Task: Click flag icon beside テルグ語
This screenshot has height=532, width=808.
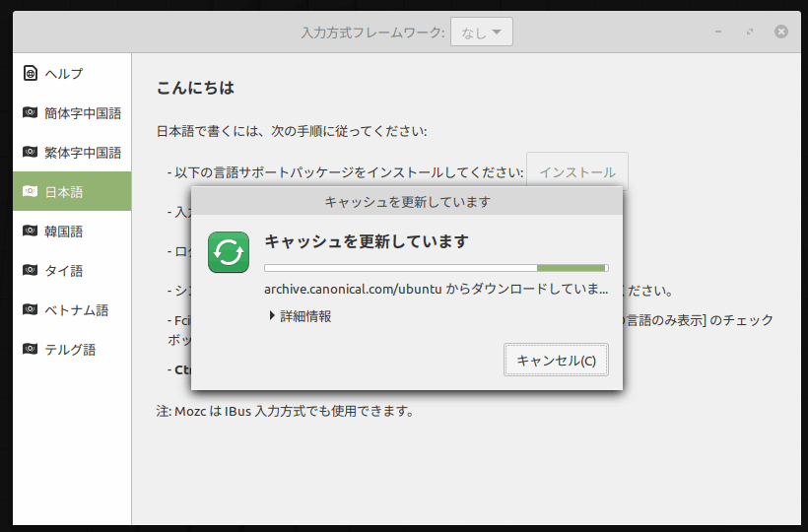Action: pos(30,349)
